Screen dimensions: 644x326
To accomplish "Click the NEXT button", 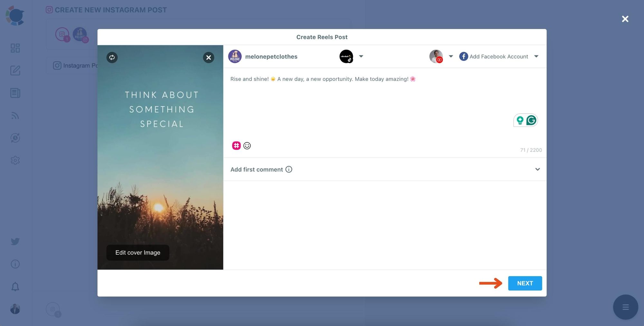I will (525, 283).
